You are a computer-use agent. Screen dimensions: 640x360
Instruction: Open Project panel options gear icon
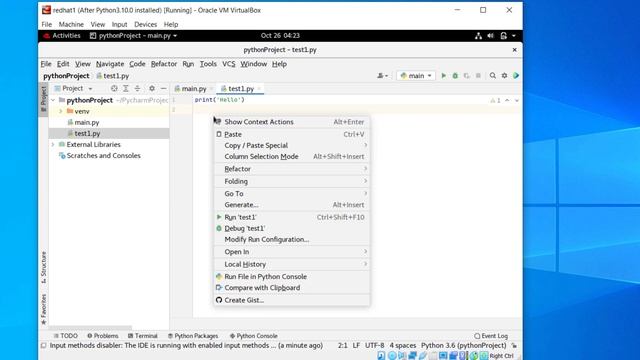tap(152, 89)
